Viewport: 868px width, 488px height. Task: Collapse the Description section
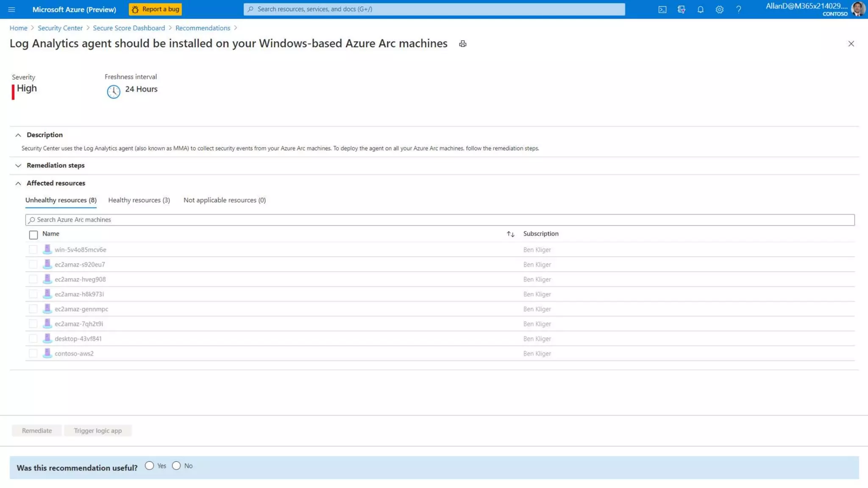pos(18,135)
